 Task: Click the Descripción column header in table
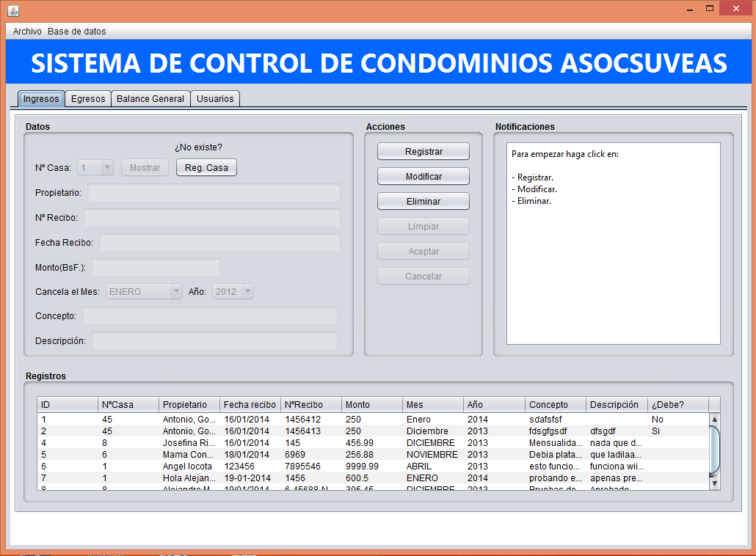(617, 405)
